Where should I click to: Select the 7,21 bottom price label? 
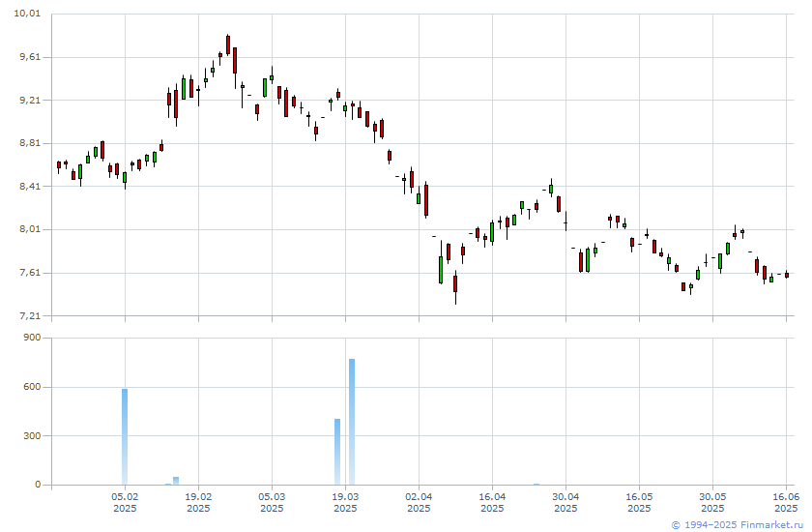[x=30, y=315]
